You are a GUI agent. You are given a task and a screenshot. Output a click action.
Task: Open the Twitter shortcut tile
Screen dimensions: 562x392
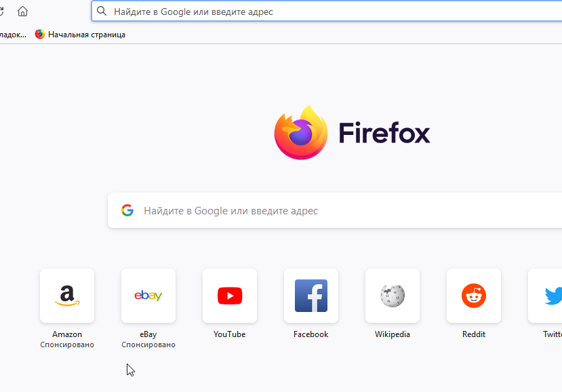pos(545,296)
